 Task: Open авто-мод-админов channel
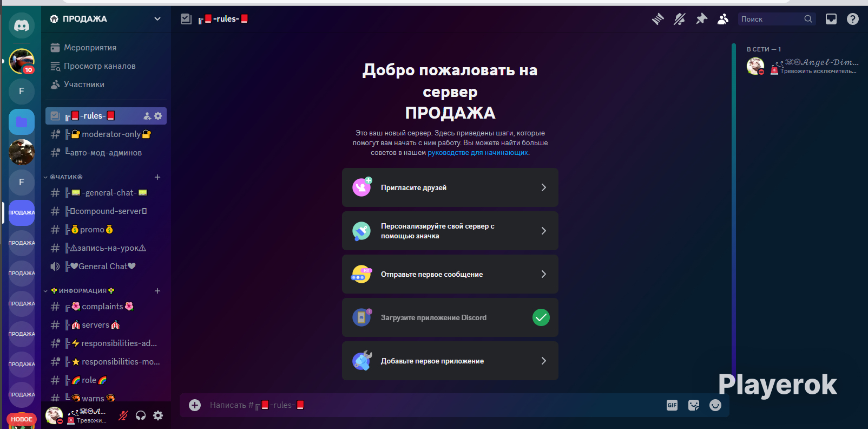coord(106,153)
